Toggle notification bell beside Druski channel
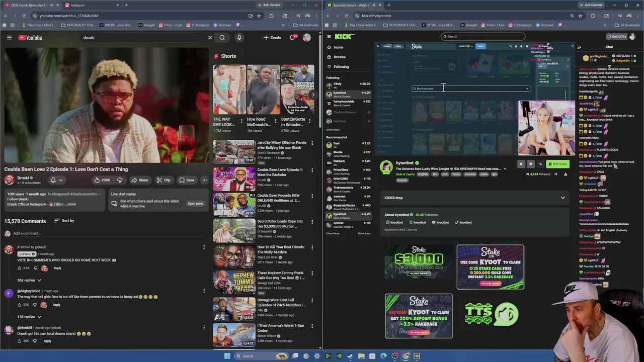The width and height of the screenshot is (644, 362). tap(56, 180)
